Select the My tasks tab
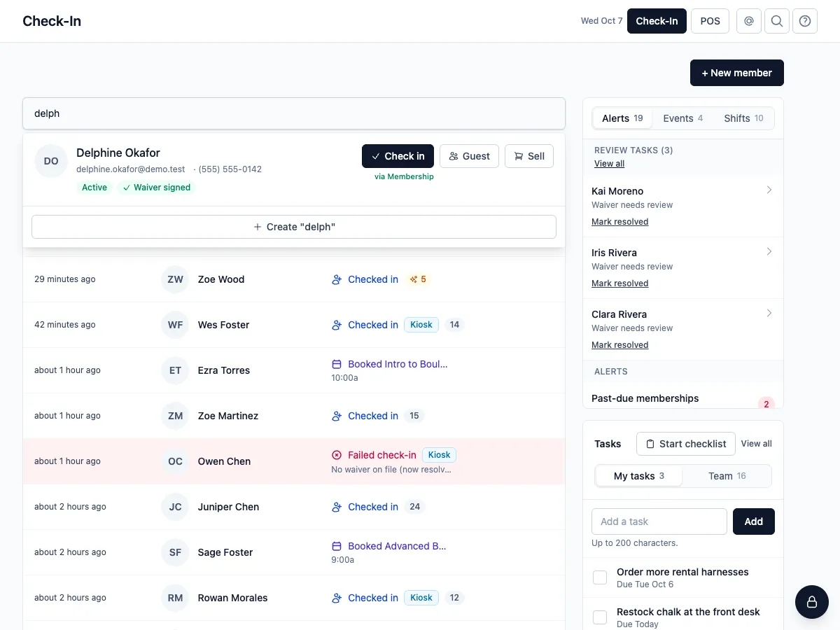 pyautogui.click(x=639, y=476)
